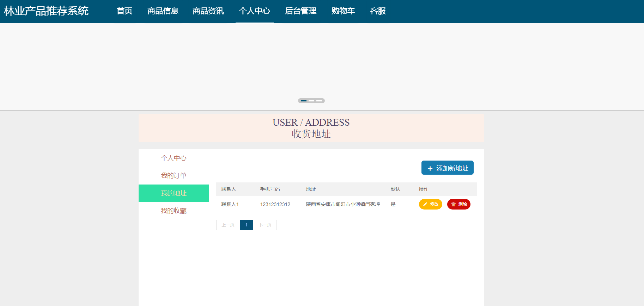
Task: Open 个人中心 in the left sidebar
Action: [174, 158]
